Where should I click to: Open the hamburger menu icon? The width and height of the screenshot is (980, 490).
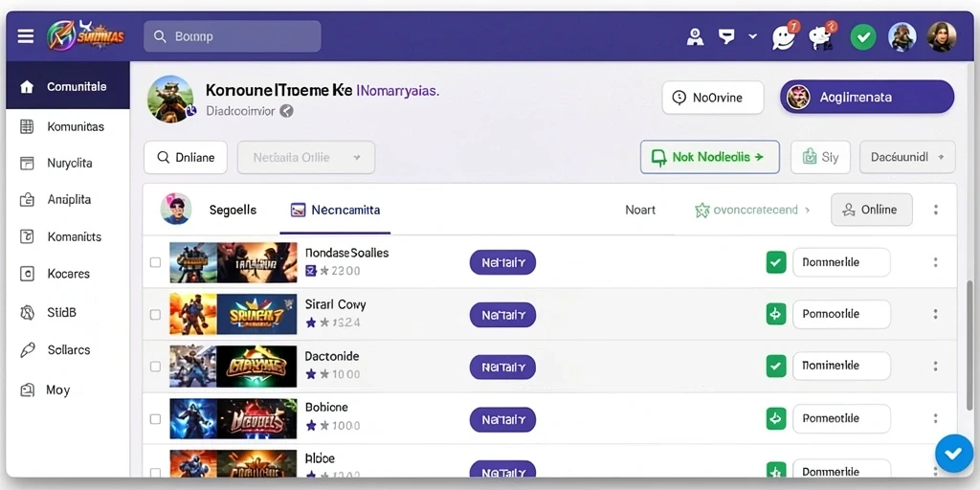click(x=26, y=36)
